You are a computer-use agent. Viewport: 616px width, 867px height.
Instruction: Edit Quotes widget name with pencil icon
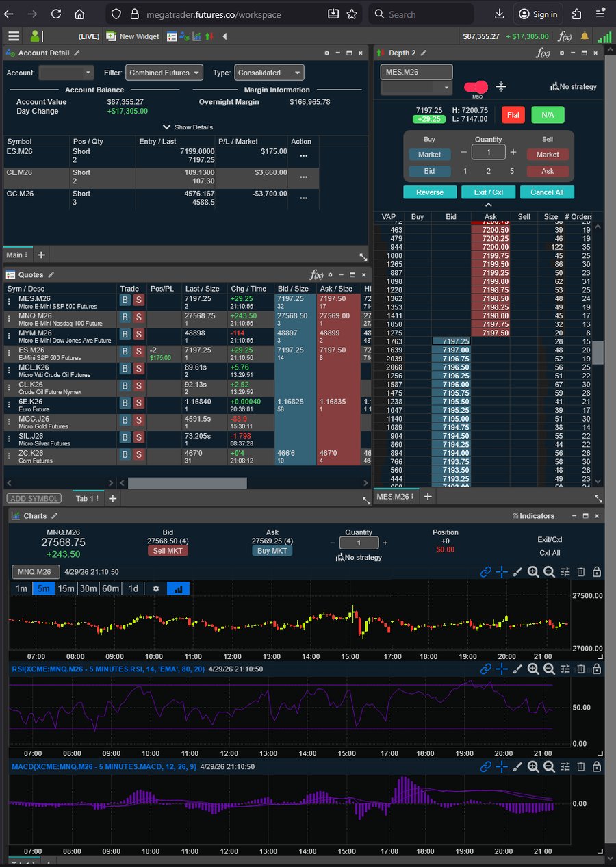(x=51, y=274)
